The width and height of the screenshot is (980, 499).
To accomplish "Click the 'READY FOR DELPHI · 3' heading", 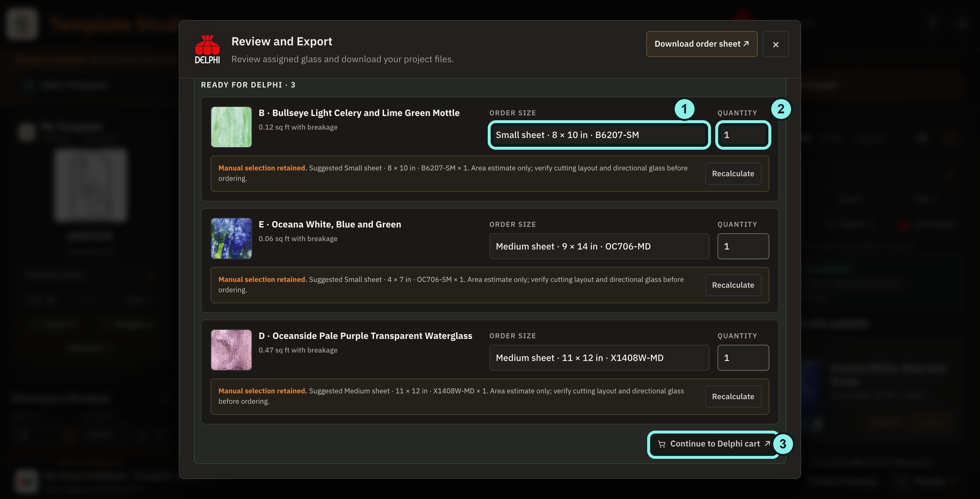I will (248, 85).
